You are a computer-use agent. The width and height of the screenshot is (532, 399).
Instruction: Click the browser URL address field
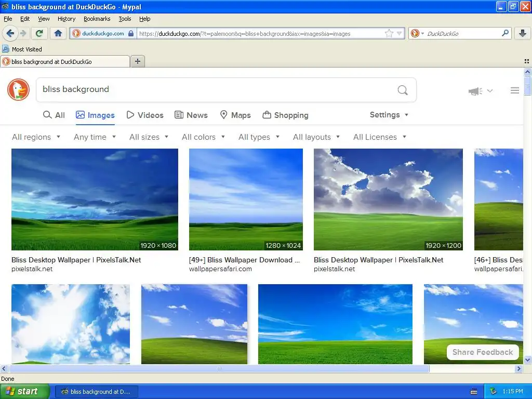261,34
